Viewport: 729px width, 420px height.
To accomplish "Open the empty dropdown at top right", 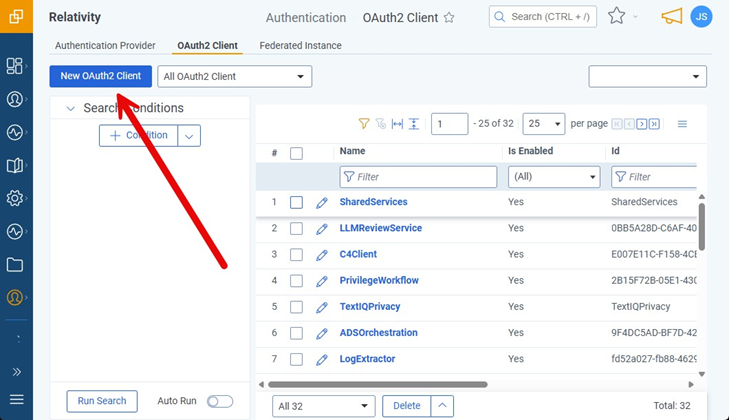I will [647, 76].
